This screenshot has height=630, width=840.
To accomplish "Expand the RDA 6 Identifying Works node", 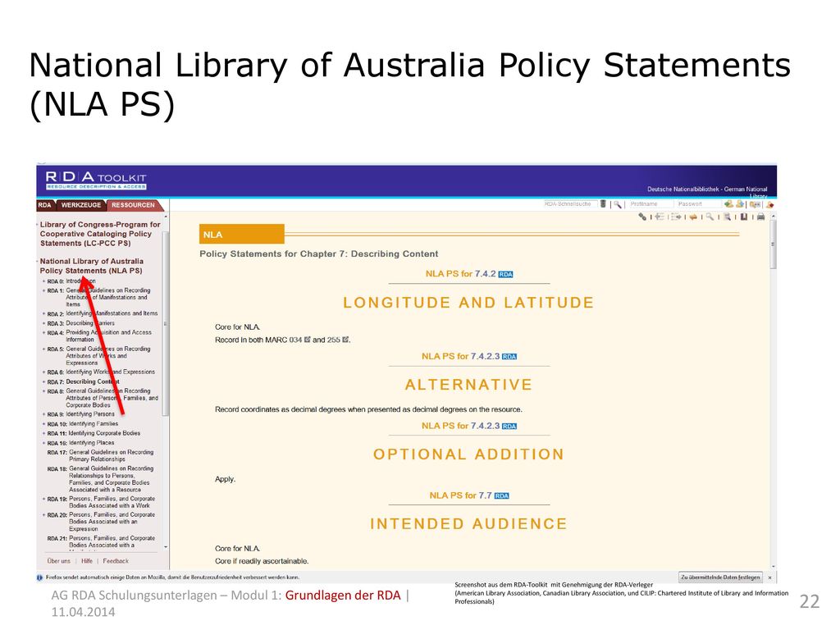I will click(44, 372).
